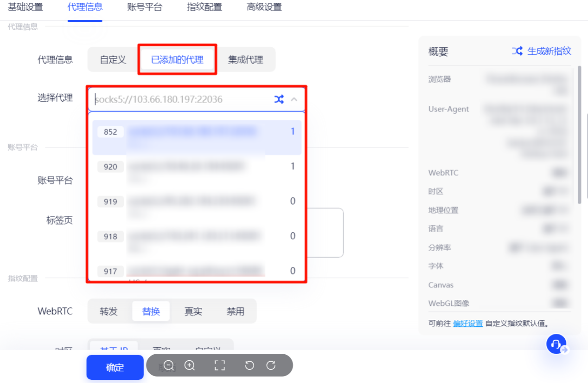
Task: Choose proxy row numbered 918
Action: click(197, 242)
